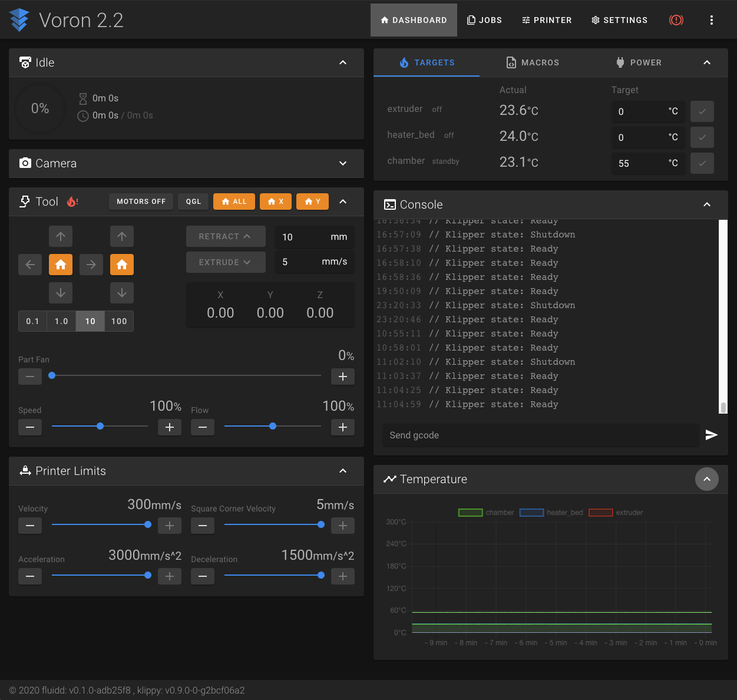Viewport: 737px width, 700px height.
Task: Click the Home All button
Action: pyautogui.click(x=234, y=201)
